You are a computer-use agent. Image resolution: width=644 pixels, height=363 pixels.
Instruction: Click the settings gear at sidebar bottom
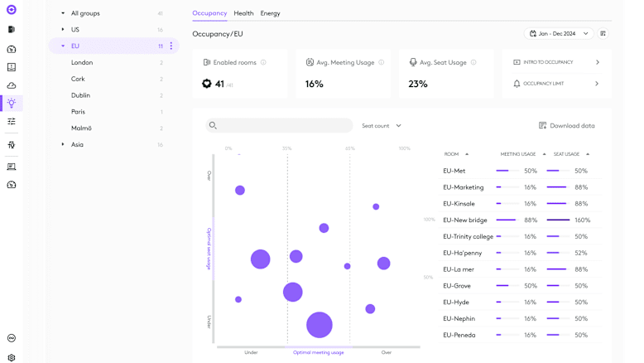pos(12,358)
